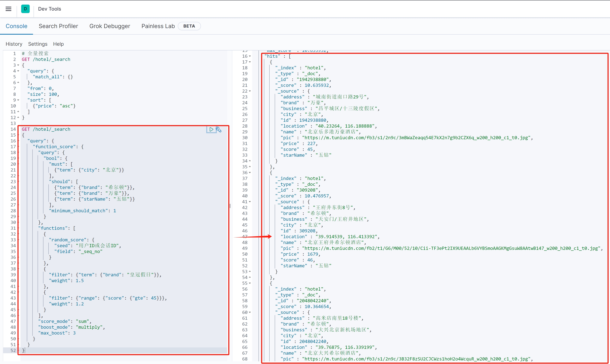The width and height of the screenshot is (610, 364).
Task: Click the "_score" : 10.364654 output line
Action: [x=303, y=307]
